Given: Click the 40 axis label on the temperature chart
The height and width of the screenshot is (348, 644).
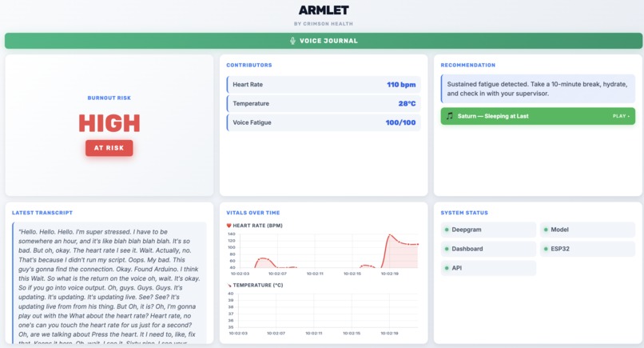Looking at the screenshot, I should coord(230,294).
